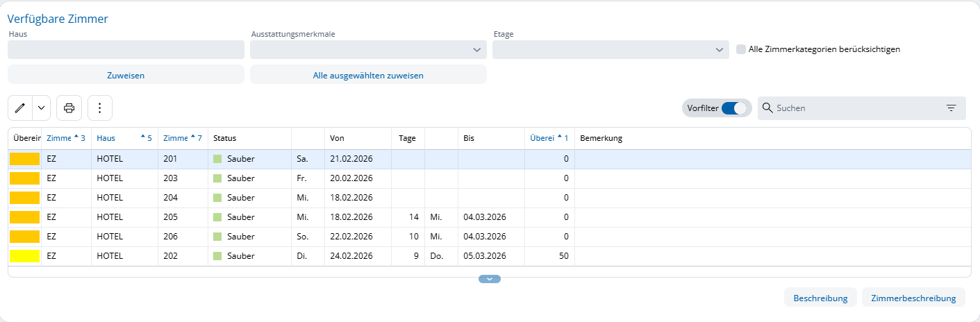Expand the panel using the blue bottom chevron

click(x=490, y=279)
